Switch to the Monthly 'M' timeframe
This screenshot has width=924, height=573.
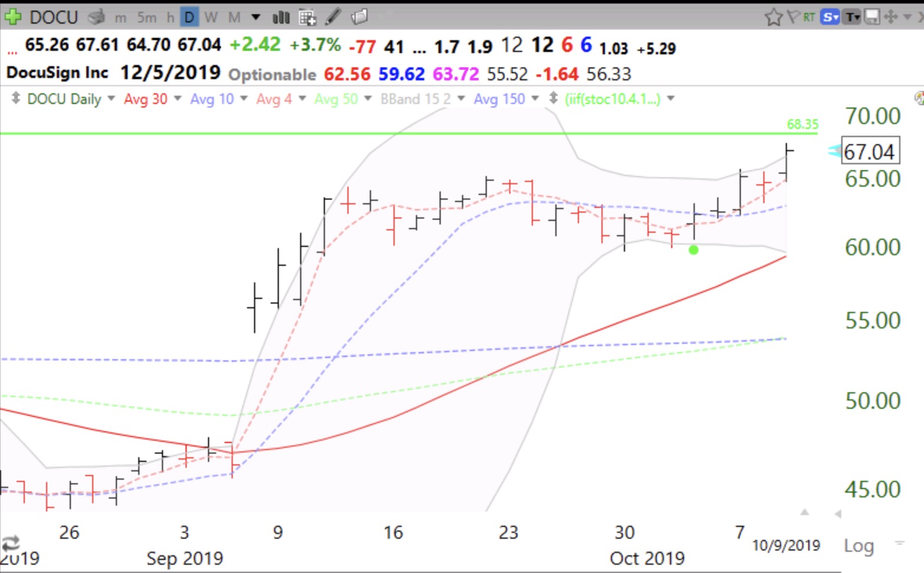pos(235,18)
